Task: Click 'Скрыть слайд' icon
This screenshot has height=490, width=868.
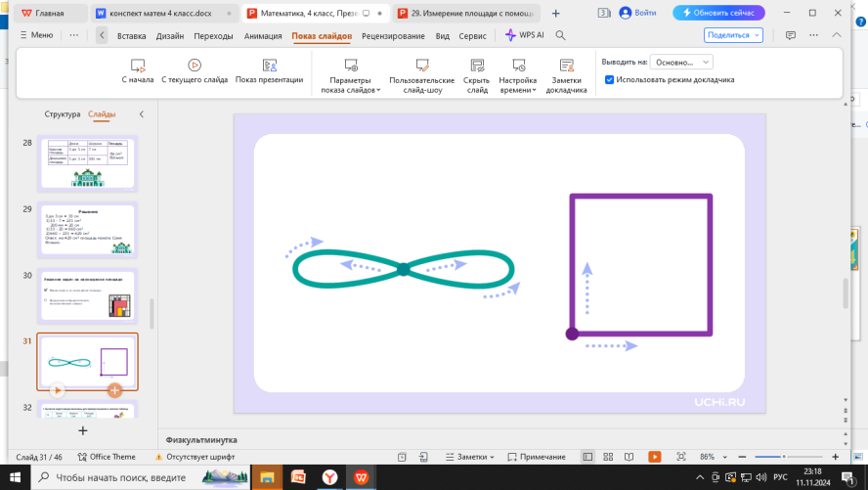Action: (477, 66)
